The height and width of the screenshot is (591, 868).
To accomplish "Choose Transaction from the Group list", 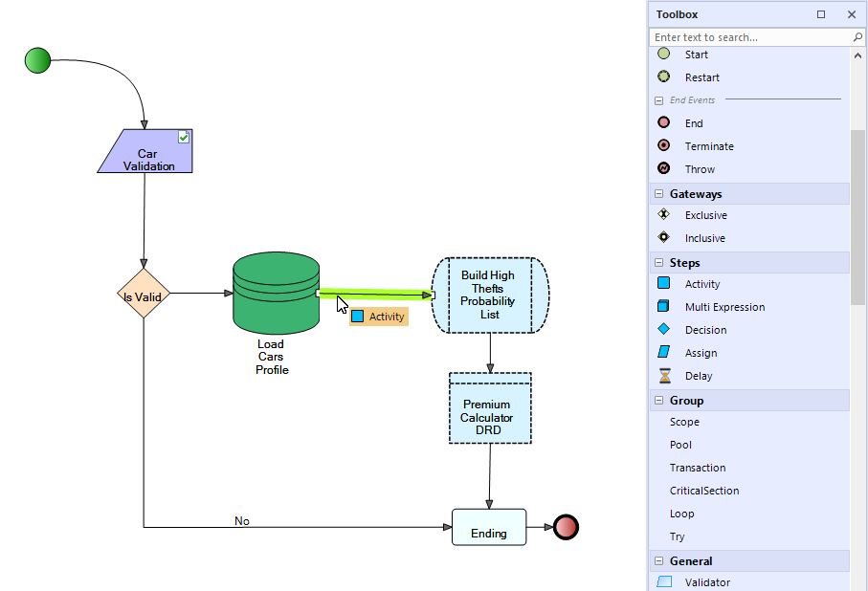I will click(698, 468).
